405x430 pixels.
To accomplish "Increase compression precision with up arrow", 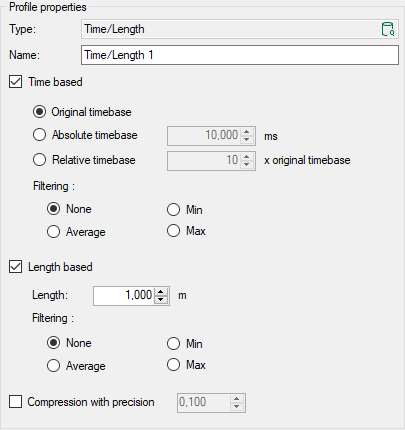I will 237,398.
